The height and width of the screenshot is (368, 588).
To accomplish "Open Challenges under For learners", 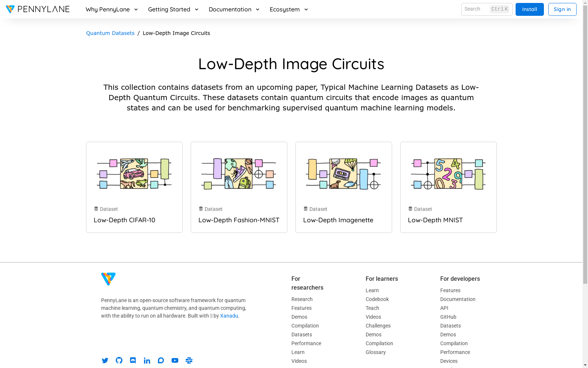I will pos(378,326).
